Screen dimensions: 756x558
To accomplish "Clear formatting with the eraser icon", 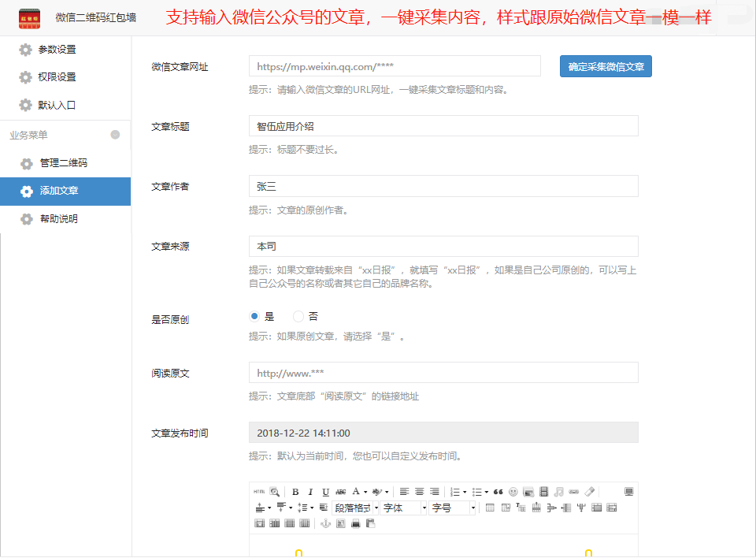I will (x=589, y=491).
